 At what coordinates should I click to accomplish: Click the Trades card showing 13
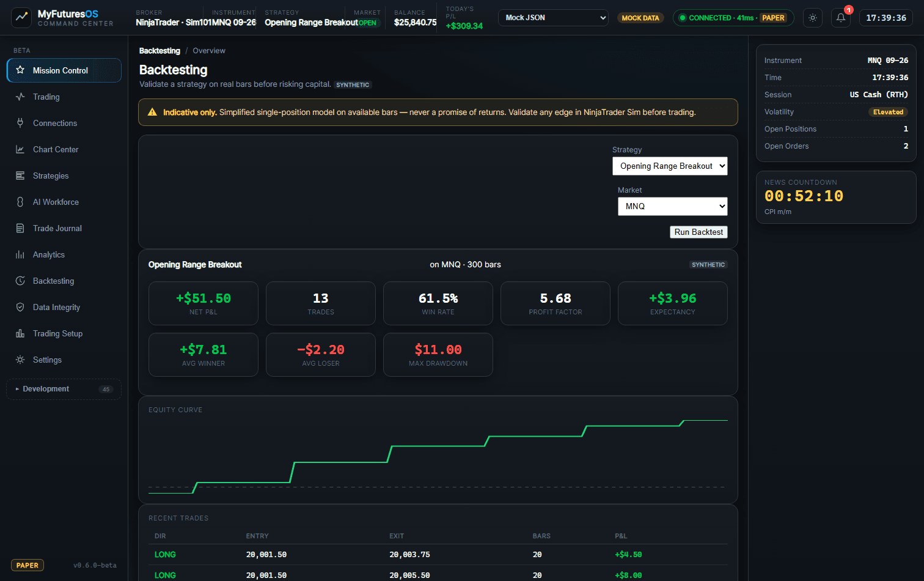click(321, 303)
